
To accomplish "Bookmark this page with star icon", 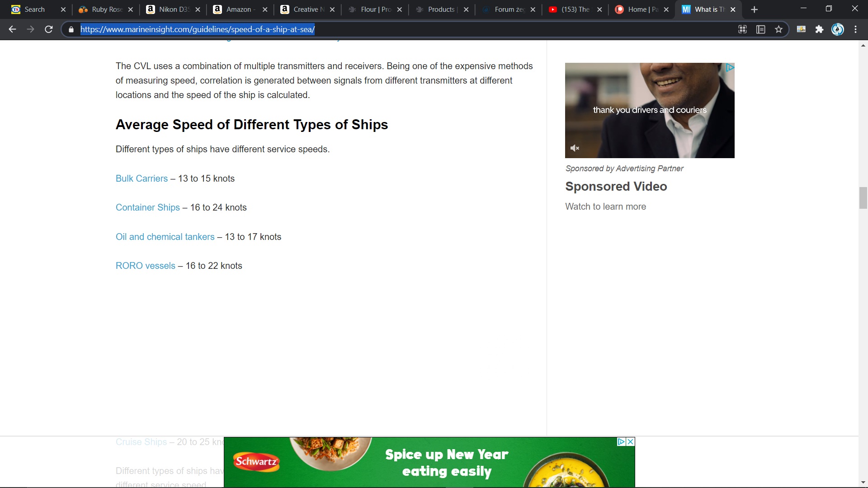I will pos(778,29).
